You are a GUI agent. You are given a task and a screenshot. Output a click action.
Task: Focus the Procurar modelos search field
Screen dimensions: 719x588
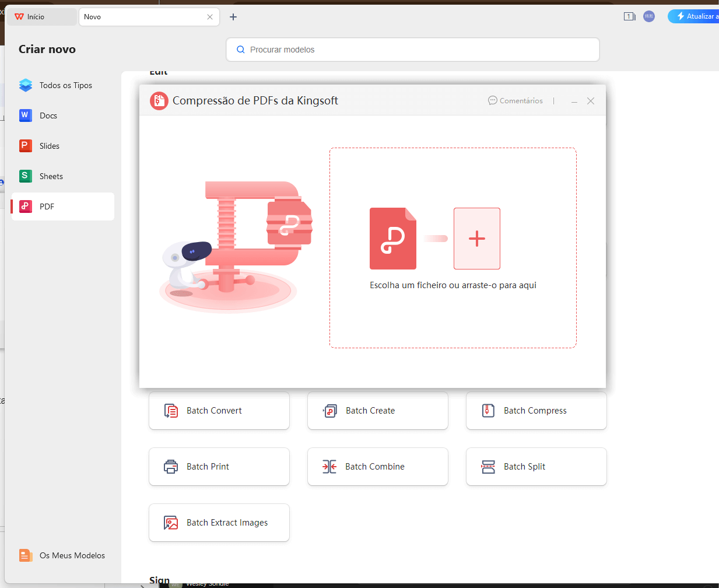pos(413,50)
